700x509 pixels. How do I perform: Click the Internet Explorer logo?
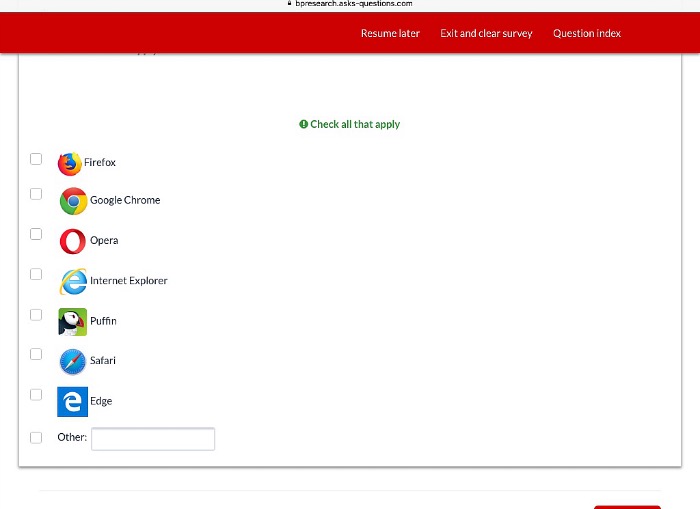tap(73, 282)
